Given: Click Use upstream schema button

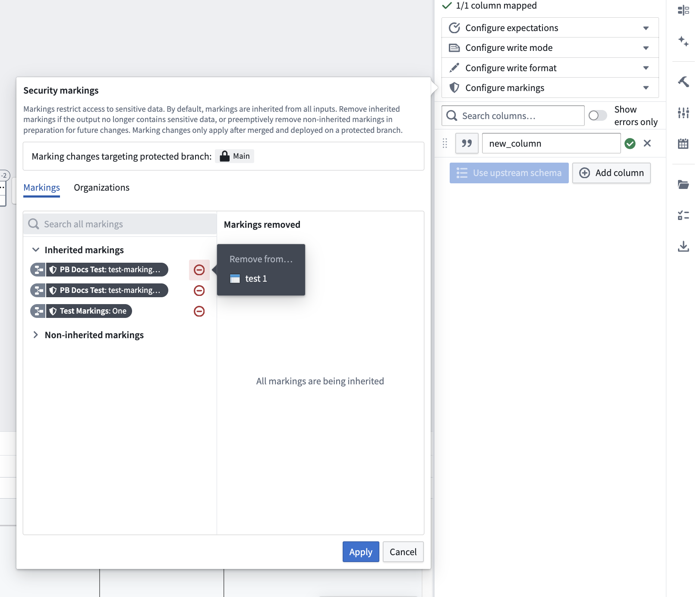Looking at the screenshot, I should coord(509,173).
